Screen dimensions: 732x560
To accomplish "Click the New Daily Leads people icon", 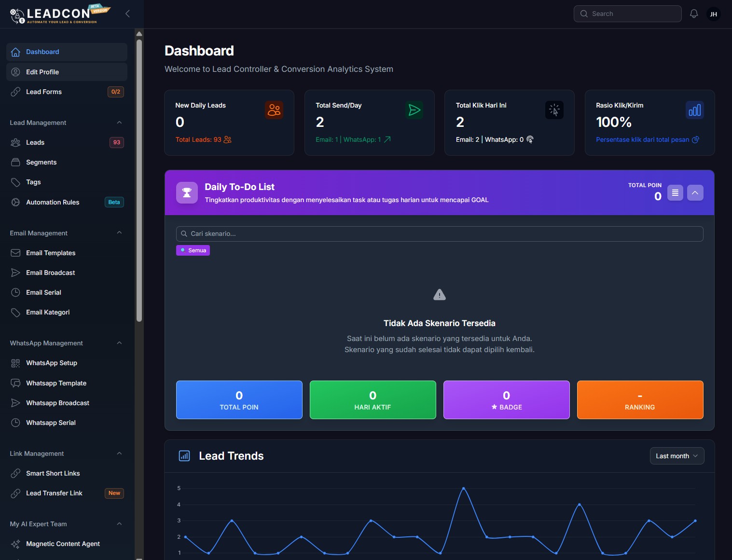I will 274,110.
